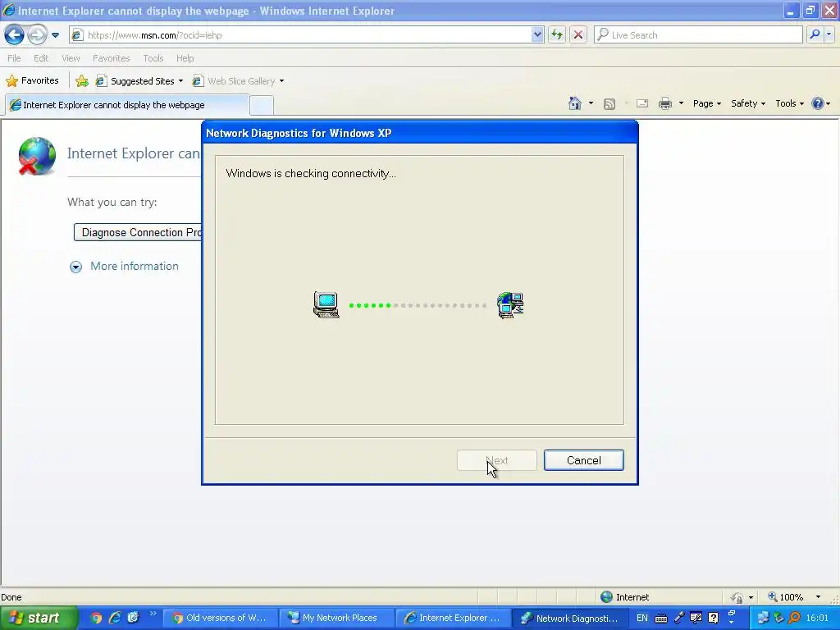The image size is (840, 630).
Task: Switch to the 'Old versions of W...' taskbar window
Action: tap(219, 618)
